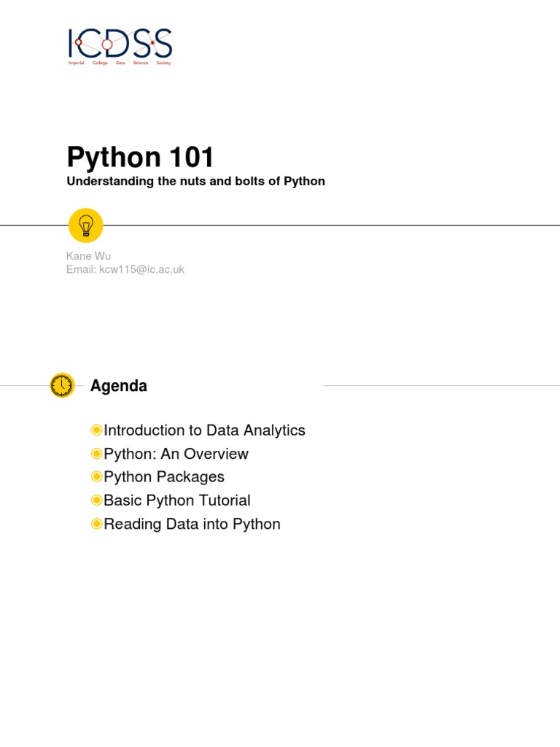Click the author name Kane Wu

pyautogui.click(x=88, y=256)
